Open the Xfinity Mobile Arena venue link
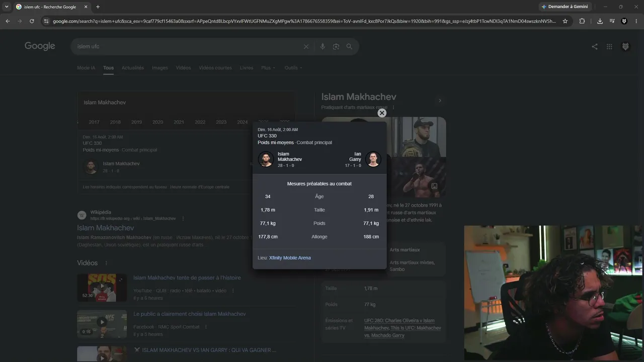644x362 pixels. tap(290, 258)
